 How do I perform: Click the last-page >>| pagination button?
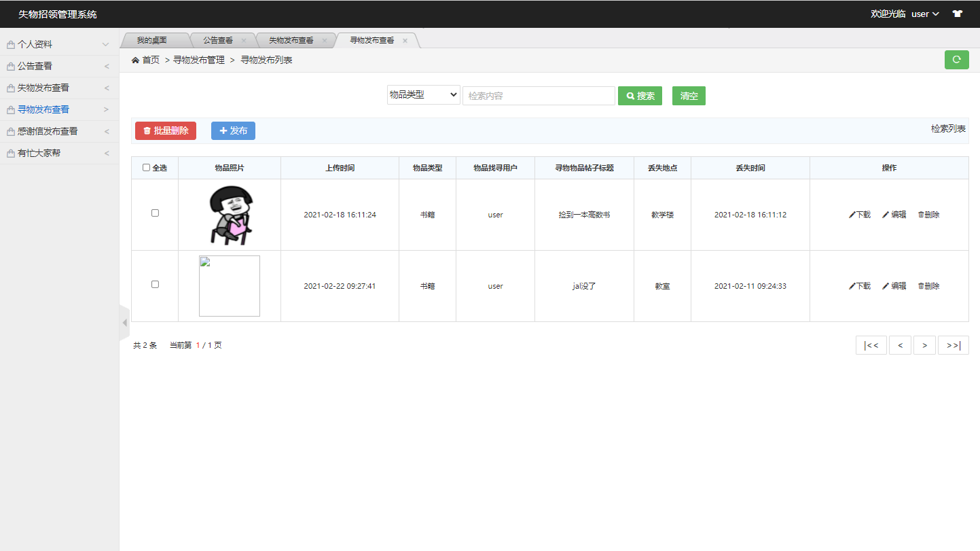(x=954, y=344)
